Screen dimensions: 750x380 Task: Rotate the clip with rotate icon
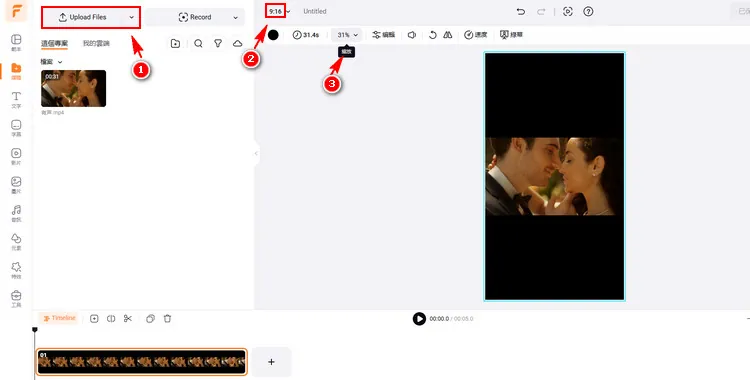(432, 35)
